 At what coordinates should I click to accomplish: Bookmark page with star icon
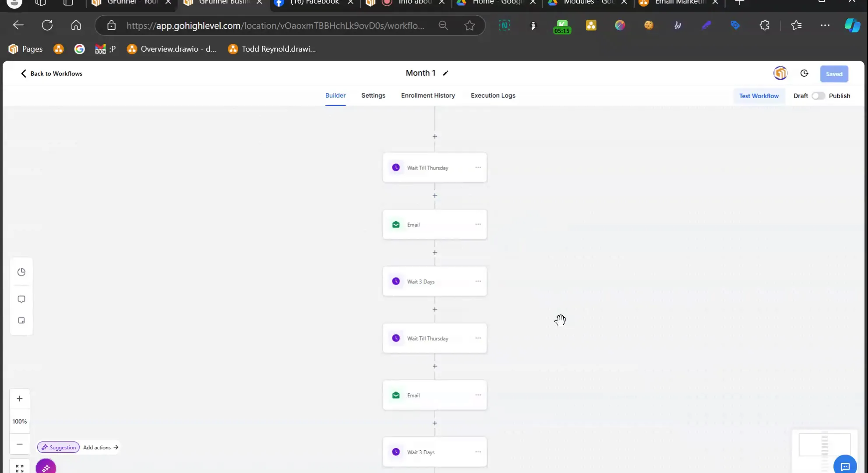(469, 25)
